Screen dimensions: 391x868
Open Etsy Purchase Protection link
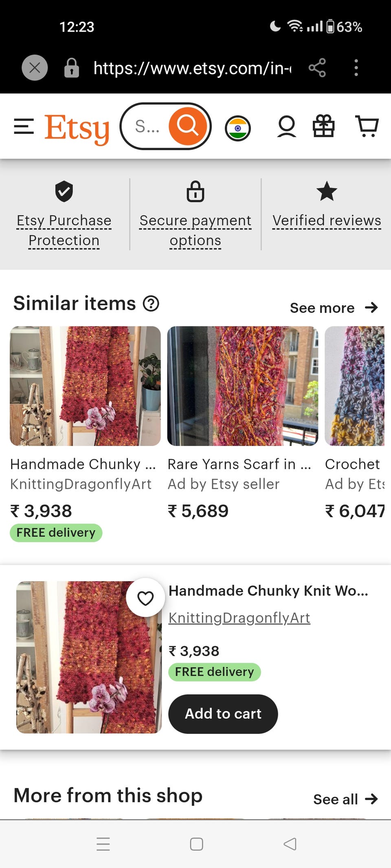64,230
